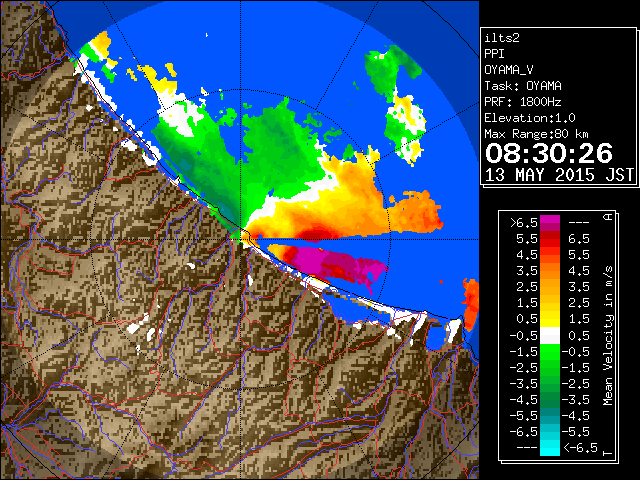Click the 'OYAMA_V' product label

[509, 70]
